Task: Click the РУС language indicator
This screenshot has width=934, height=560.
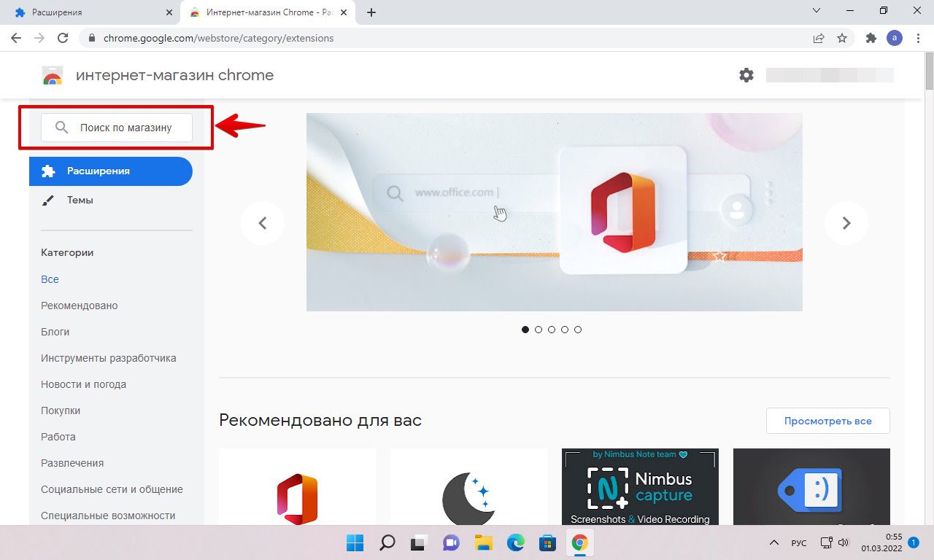Action: point(799,542)
